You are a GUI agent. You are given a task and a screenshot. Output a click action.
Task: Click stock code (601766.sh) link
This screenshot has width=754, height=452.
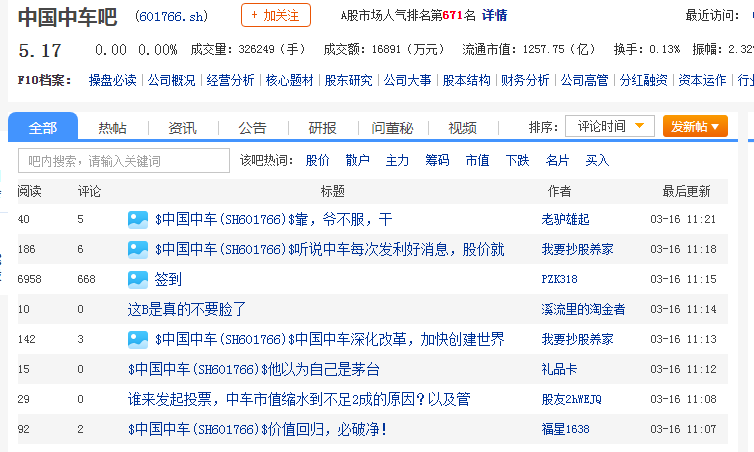(172, 17)
